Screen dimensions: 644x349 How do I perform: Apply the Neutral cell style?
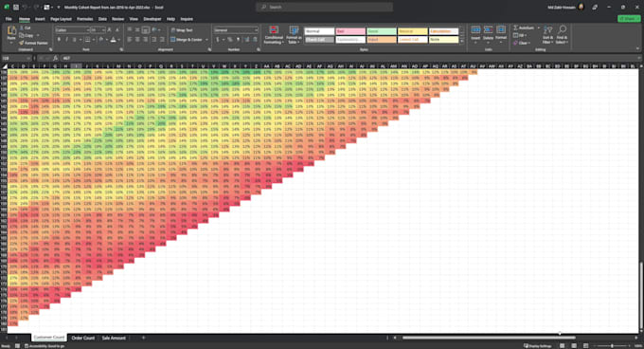tap(413, 31)
